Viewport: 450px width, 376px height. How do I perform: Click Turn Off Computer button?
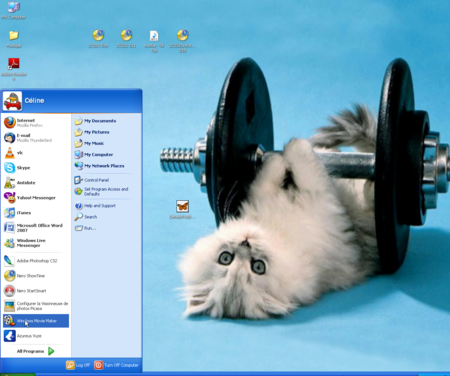pos(116,365)
